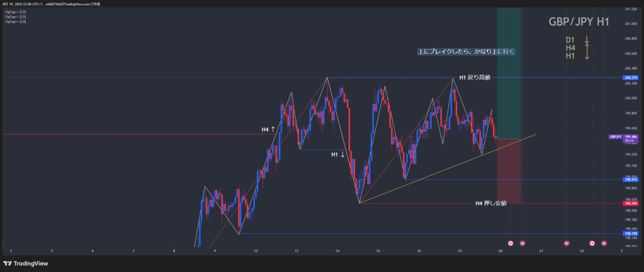
Task: Open the Japan event icon after date 20
Action: coord(510,244)
